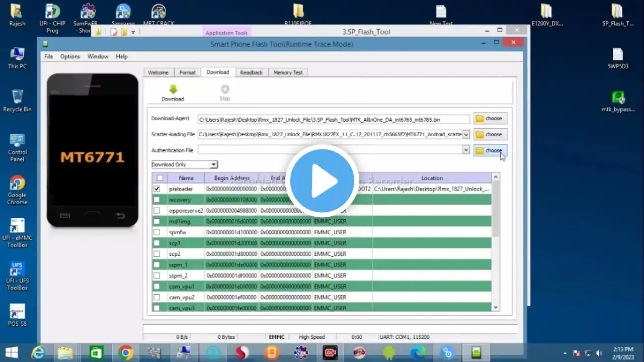644x362 pixels.
Task: Click the green Download arrow icon
Action: pos(173,89)
